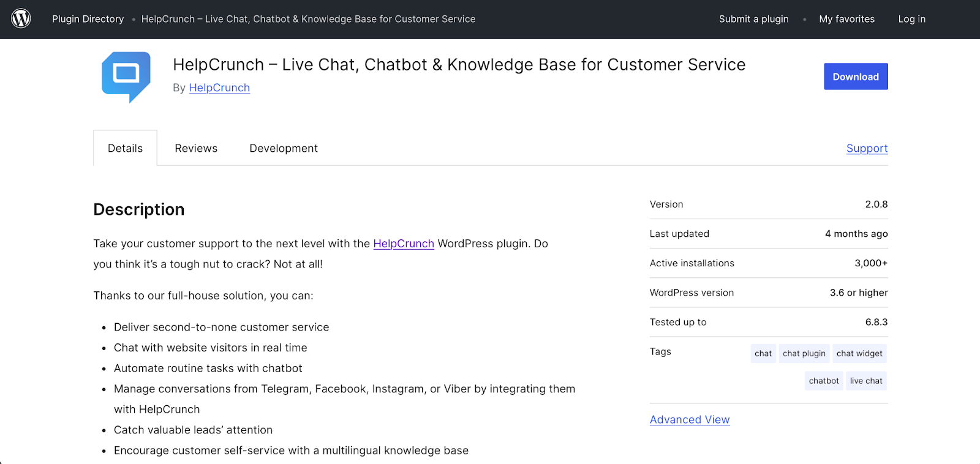The width and height of the screenshot is (980, 464).
Task: Click Log in
Action: 911,19
